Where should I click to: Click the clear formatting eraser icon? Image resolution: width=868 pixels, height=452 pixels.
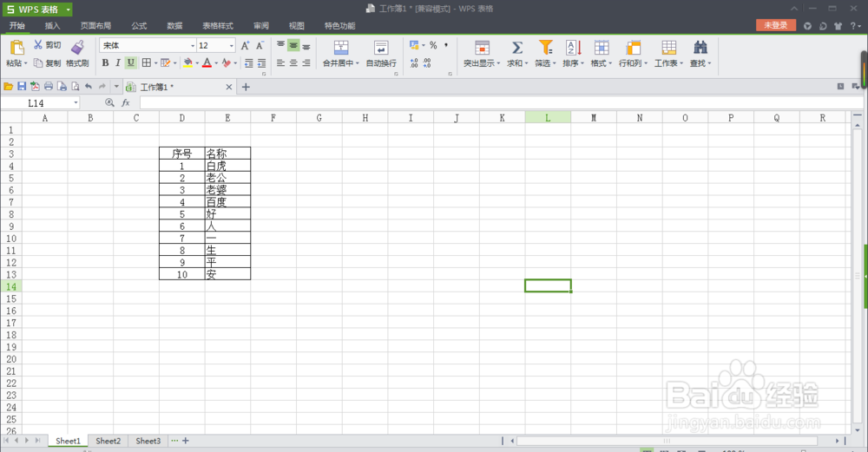coord(226,63)
